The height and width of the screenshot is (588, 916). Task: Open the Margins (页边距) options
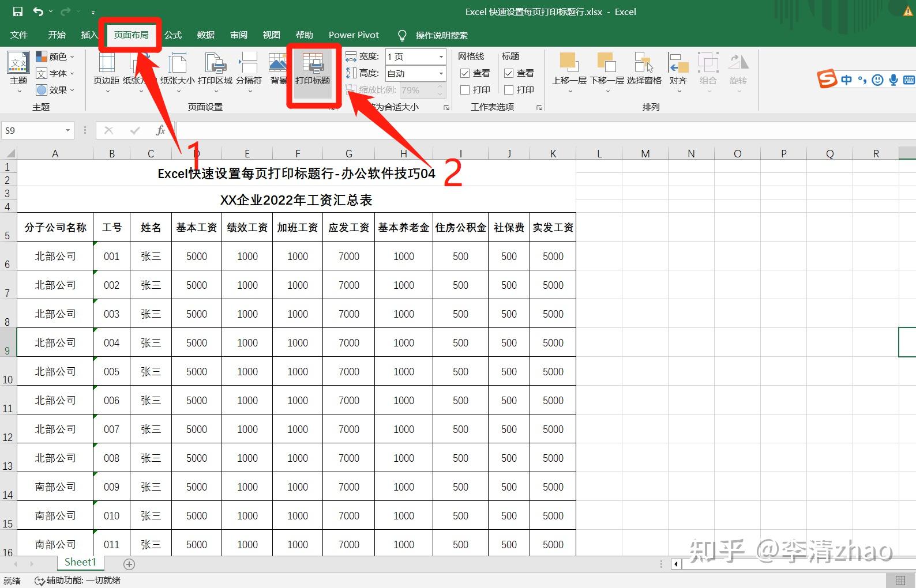click(107, 73)
